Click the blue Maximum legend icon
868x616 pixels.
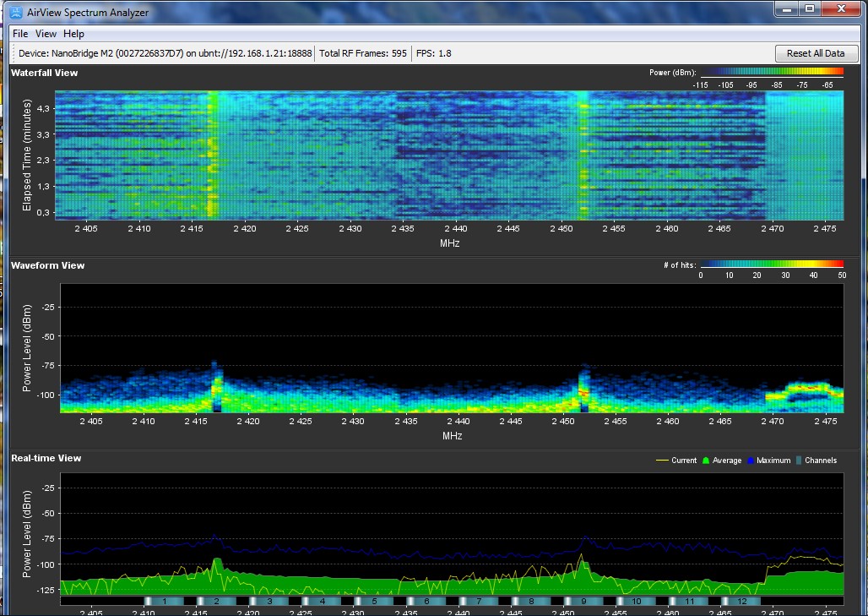(x=749, y=461)
